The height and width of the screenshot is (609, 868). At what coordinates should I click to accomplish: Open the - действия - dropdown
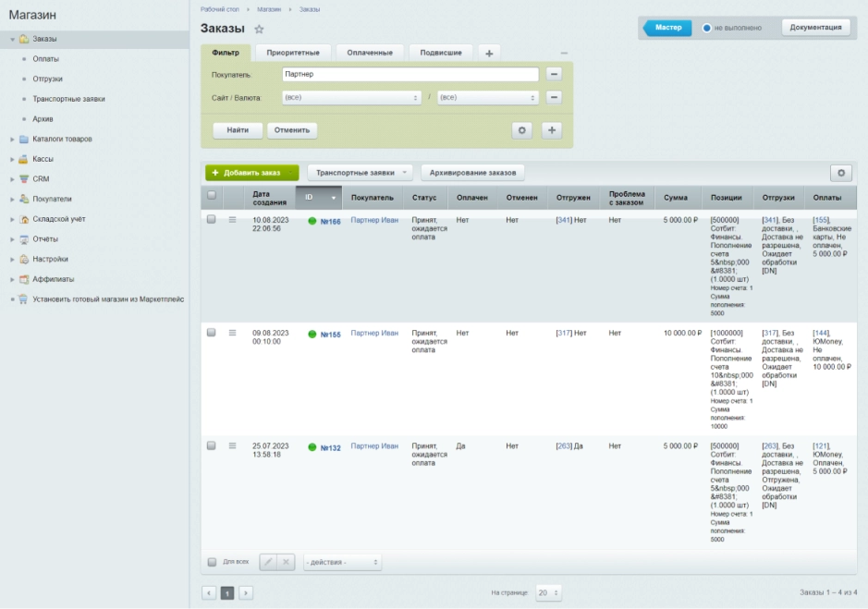click(x=342, y=562)
